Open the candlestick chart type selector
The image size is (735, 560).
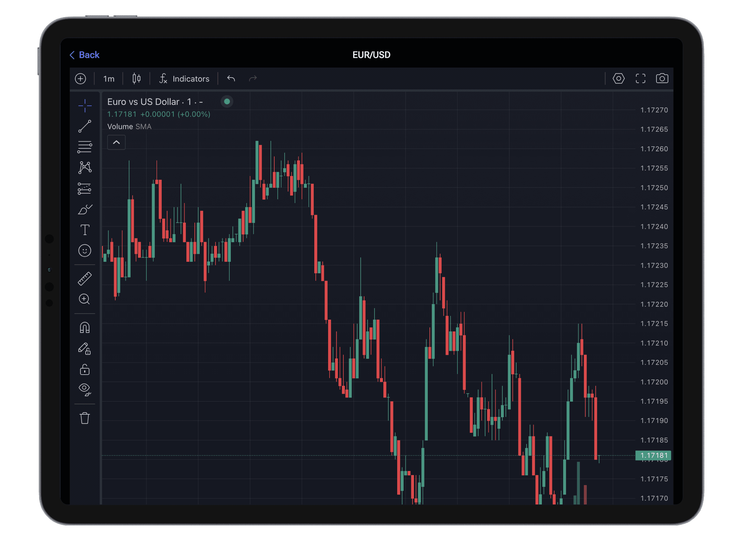136,79
